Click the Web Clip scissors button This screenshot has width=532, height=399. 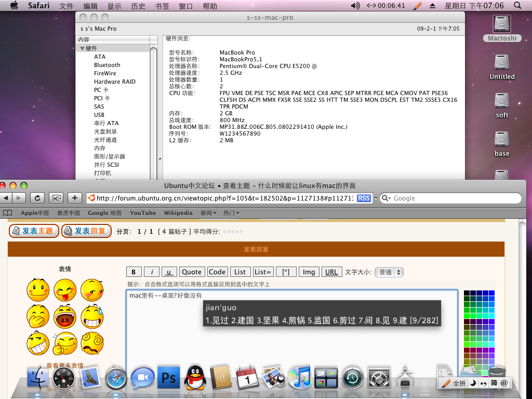coord(56,198)
